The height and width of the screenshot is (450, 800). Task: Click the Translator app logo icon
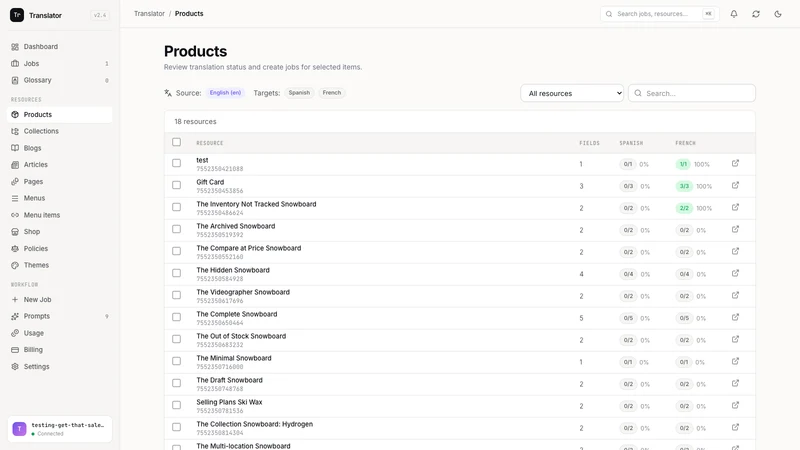17,15
